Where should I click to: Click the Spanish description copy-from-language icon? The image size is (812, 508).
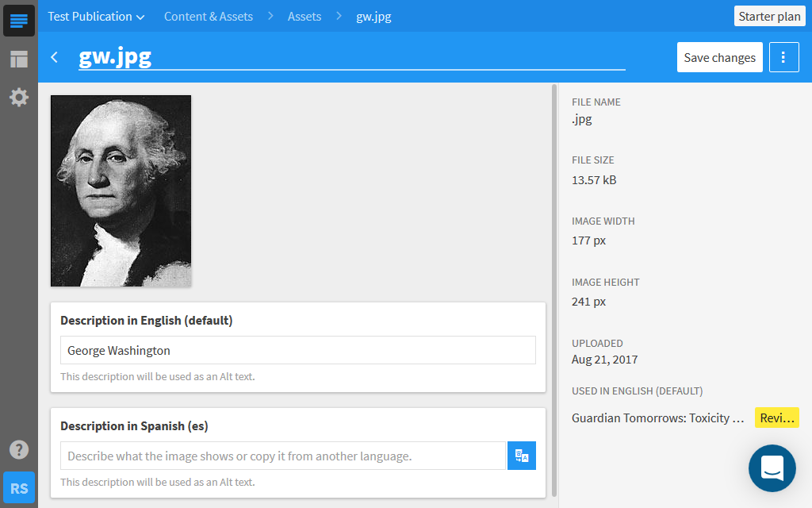click(521, 456)
